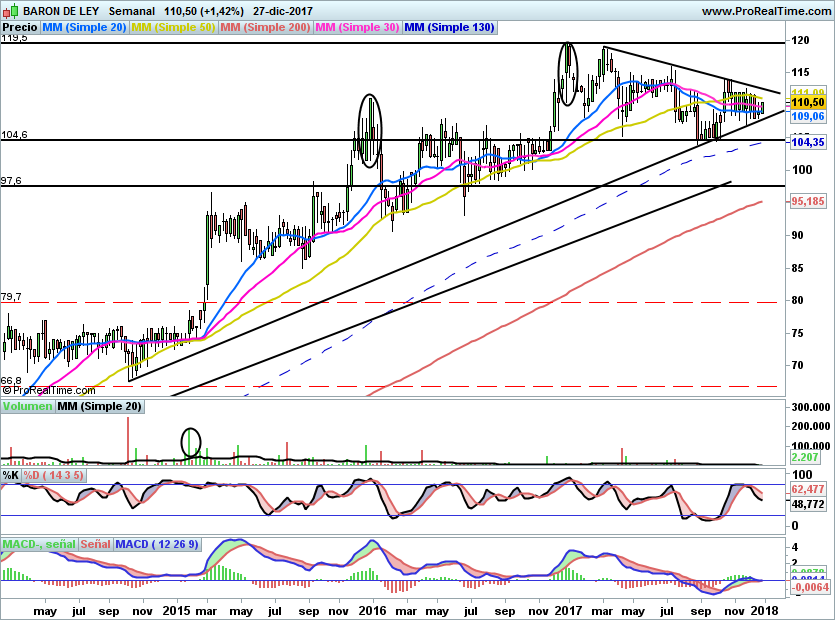Click the MACD (12 26 9) label
Screen dimensions: 835x620
coord(157,544)
